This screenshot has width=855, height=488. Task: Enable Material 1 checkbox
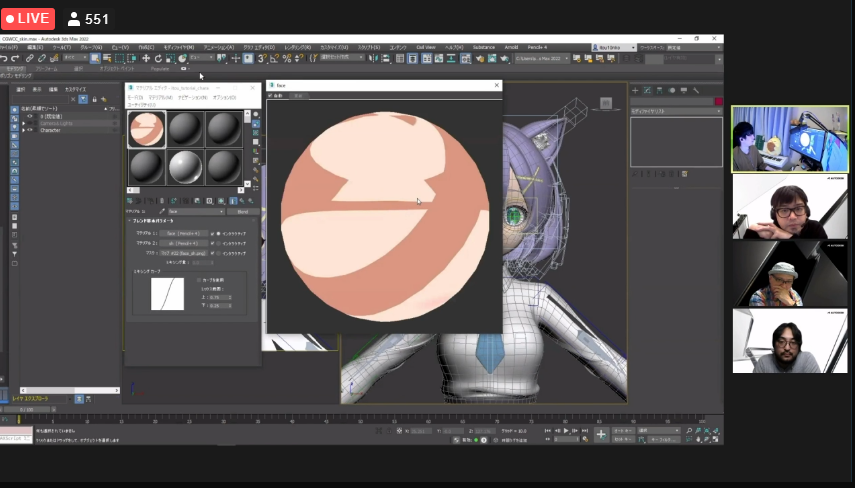[213, 233]
